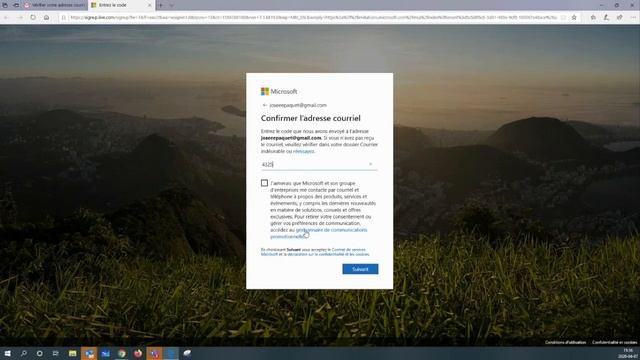
Task: Open Cortana circle in taskbar
Action: (x=39, y=353)
